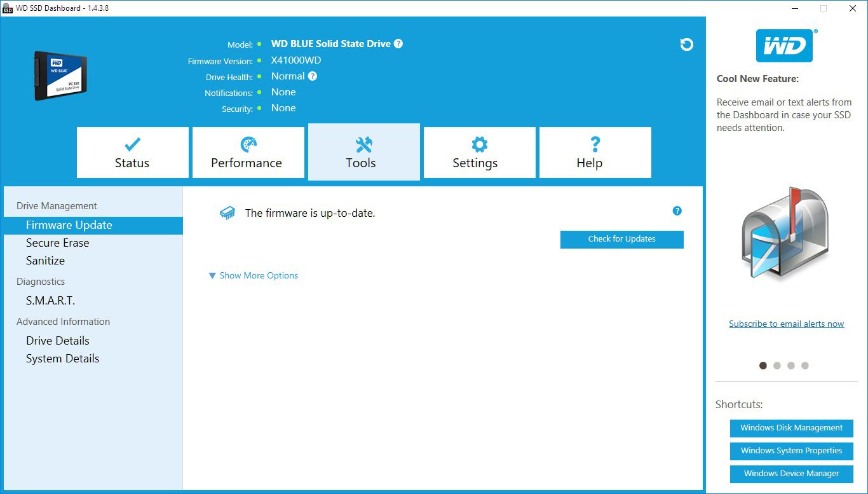Click the help icon beside the Model name

[x=398, y=44]
